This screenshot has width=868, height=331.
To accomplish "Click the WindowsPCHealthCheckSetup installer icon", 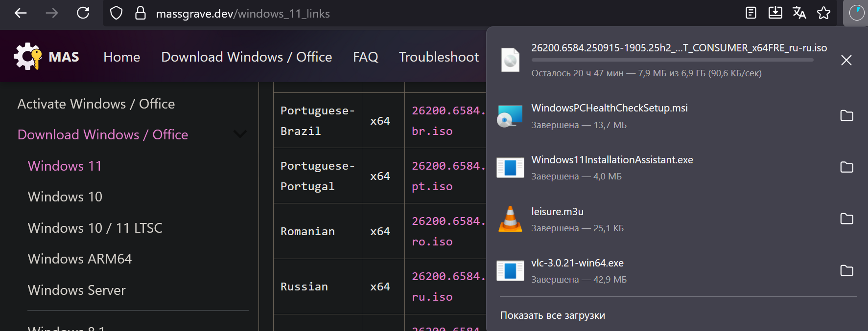I will (x=510, y=116).
